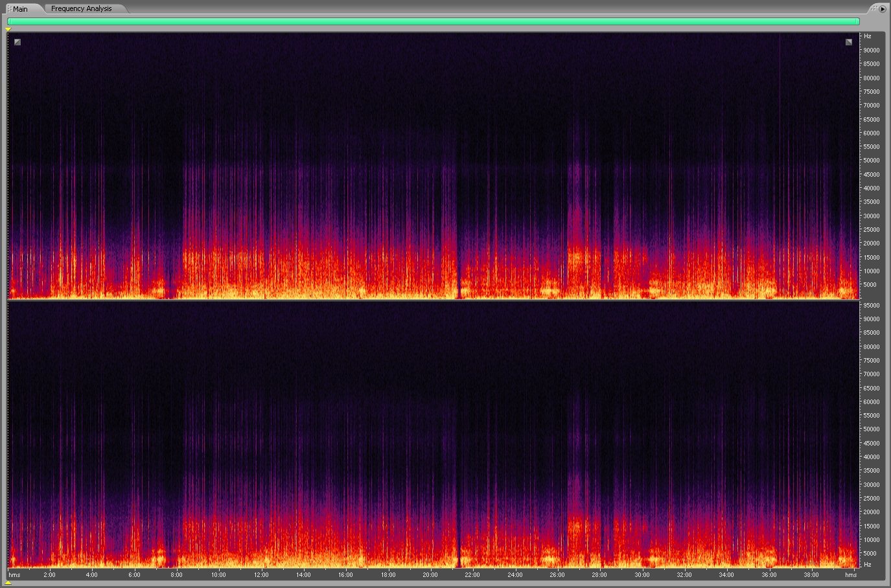The width and height of the screenshot is (891, 588).
Task: Click the hms label at the ruler's right end
Action: click(851, 574)
